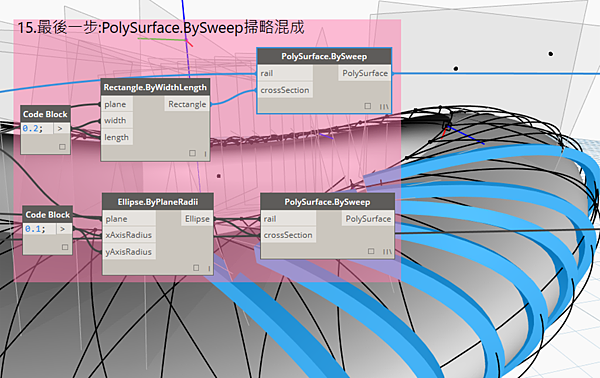The width and height of the screenshot is (600, 378).
Task: Select length input on Rectangle.ByWidthLength
Action: pos(117,137)
